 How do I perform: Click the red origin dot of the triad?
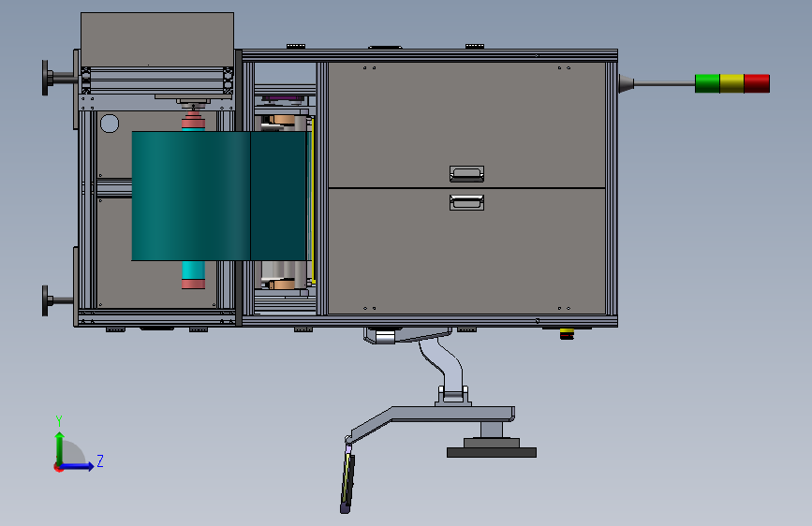[58, 467]
